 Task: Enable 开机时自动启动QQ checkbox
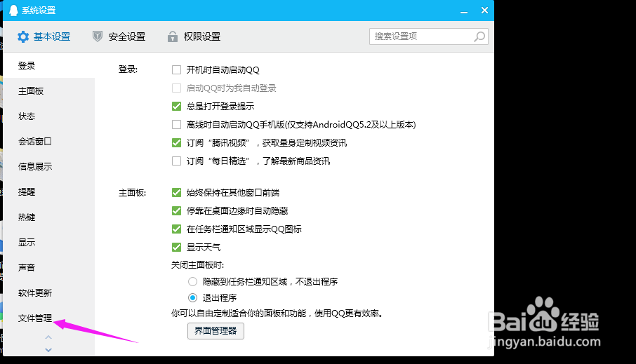click(x=176, y=69)
